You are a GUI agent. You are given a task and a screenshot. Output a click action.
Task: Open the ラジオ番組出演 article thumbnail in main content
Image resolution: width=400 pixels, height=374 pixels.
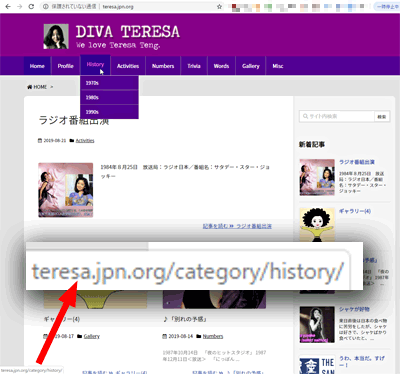click(x=66, y=190)
